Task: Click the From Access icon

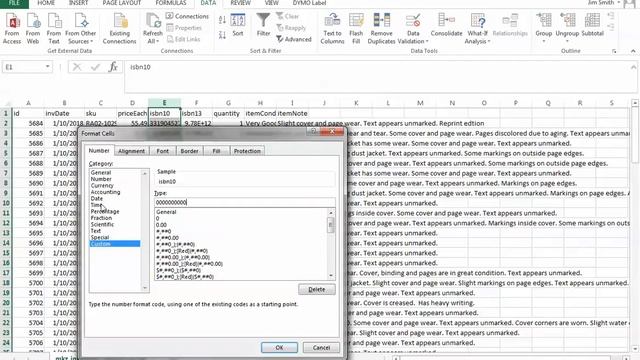Action: [x=12, y=28]
